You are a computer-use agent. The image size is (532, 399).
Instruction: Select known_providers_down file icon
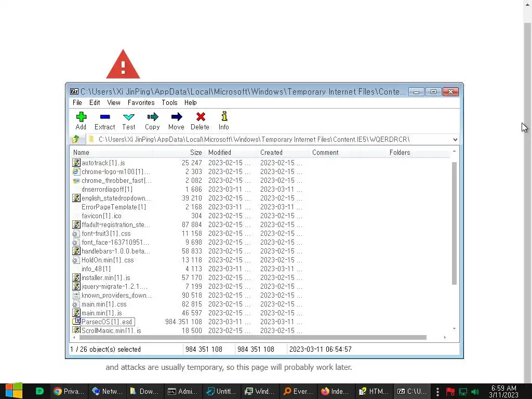(76, 295)
